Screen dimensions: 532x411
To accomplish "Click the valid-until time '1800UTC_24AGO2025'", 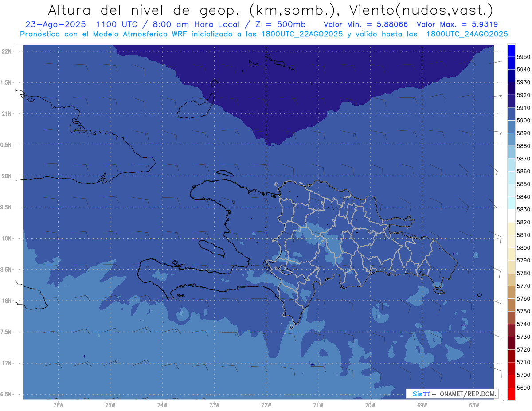I will click(467, 34).
